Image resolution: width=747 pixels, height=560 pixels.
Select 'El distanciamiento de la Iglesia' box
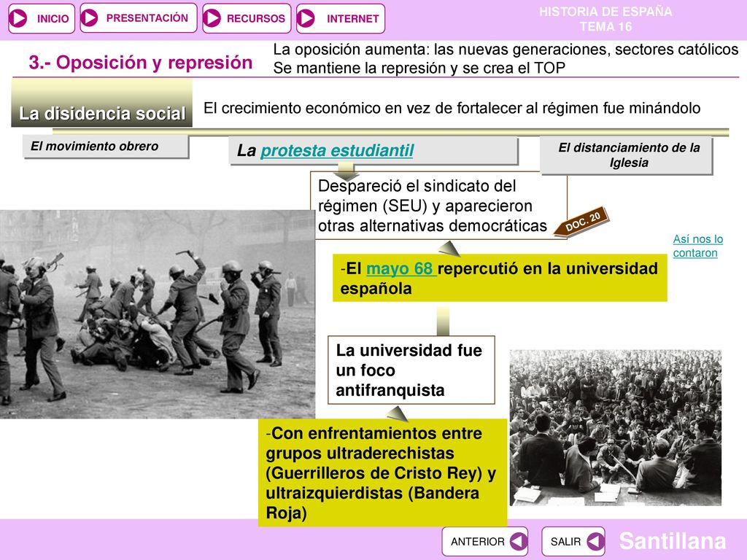[x=627, y=155]
